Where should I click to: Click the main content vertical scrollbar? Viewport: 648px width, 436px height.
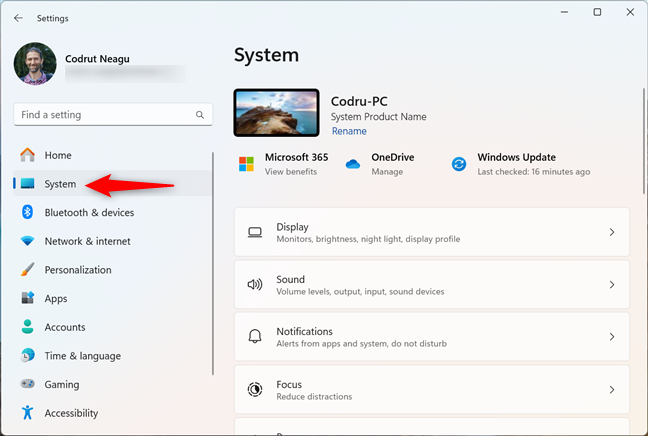coord(644,141)
